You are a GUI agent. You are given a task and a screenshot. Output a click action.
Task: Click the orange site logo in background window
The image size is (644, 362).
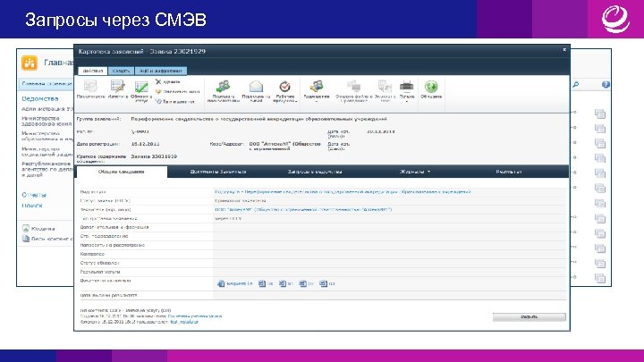click(x=30, y=63)
